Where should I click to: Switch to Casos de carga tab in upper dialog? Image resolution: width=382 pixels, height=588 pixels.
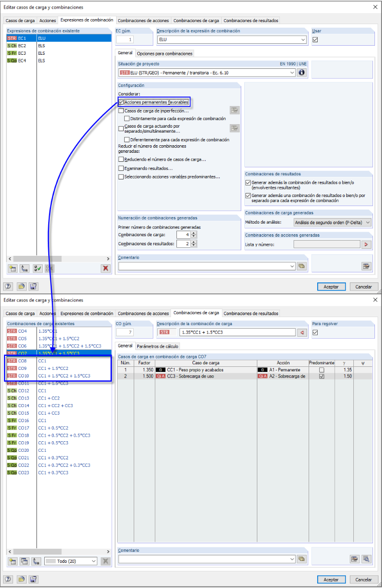tap(20, 21)
